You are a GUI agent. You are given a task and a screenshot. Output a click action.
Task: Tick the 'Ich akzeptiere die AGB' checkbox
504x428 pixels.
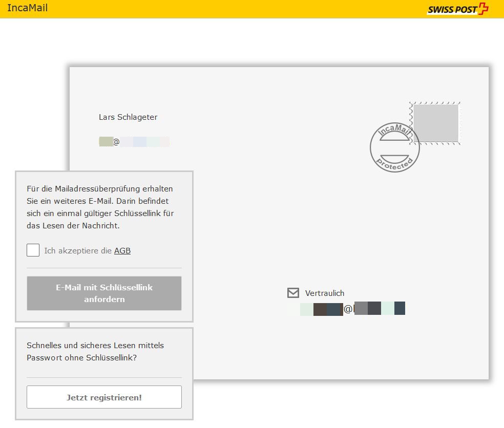[x=33, y=250]
